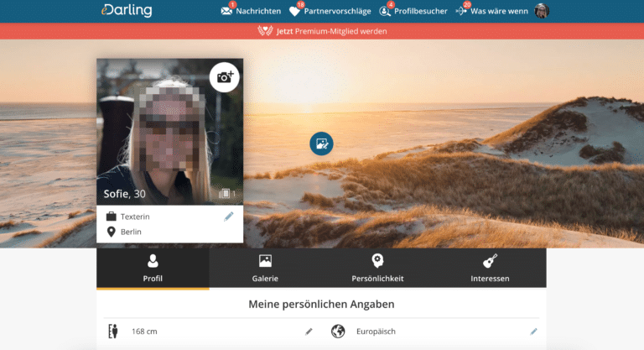Open Nachrichten envelope icon
The image size is (644, 350).
coord(226,12)
